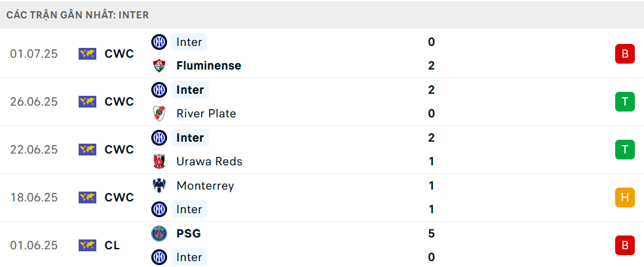Screen dimensions: 644x267
Task: Select the 01.06.25 match date
Action: click(34, 245)
